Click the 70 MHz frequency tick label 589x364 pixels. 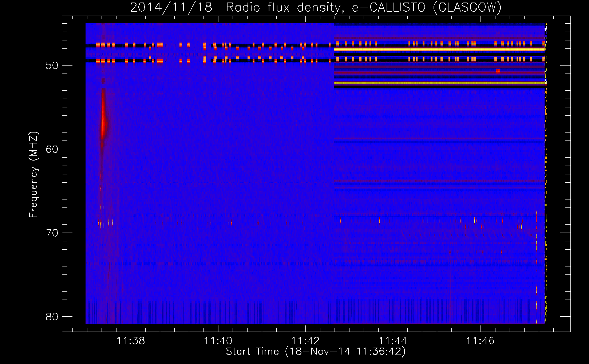52,233
